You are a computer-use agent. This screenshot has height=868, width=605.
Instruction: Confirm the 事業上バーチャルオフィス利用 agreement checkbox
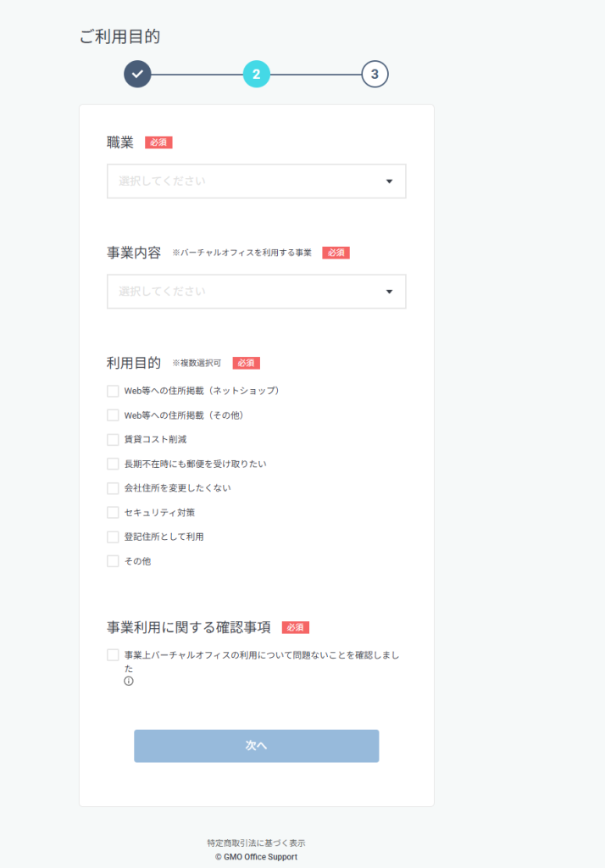113,655
